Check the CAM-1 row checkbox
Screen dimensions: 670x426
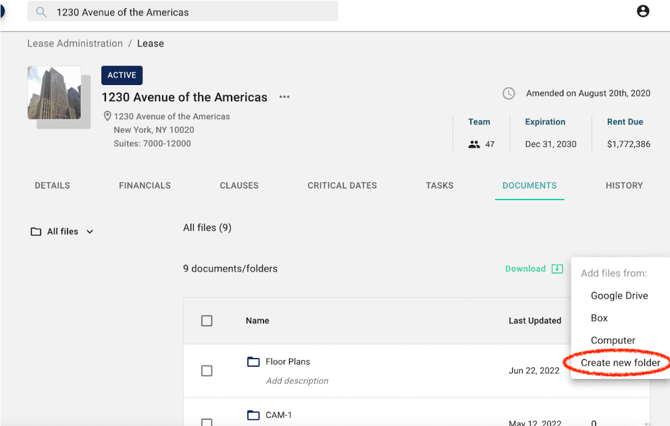click(x=207, y=421)
